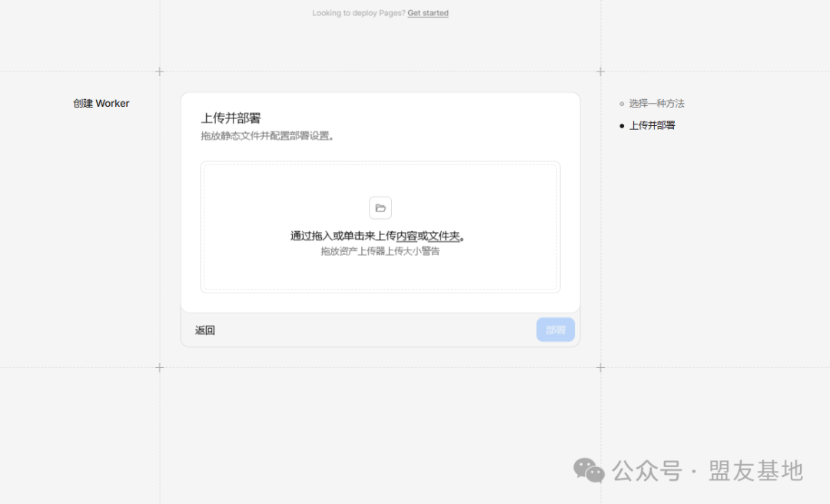Click the hollow bullet beside '选择一种方法'

(622, 104)
